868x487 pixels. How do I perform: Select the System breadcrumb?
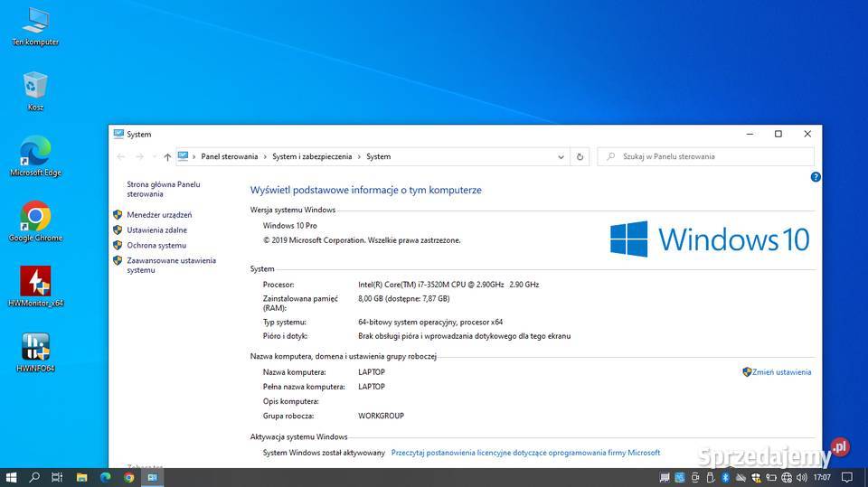pyautogui.click(x=378, y=156)
